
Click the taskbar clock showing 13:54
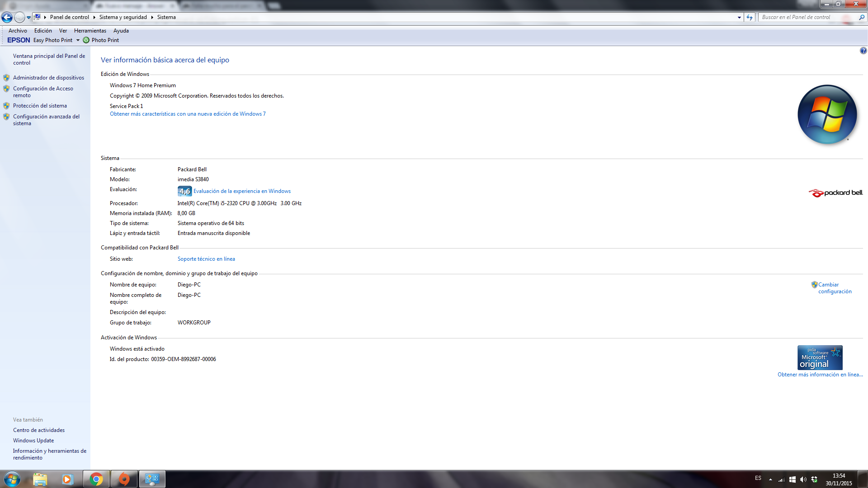point(839,479)
